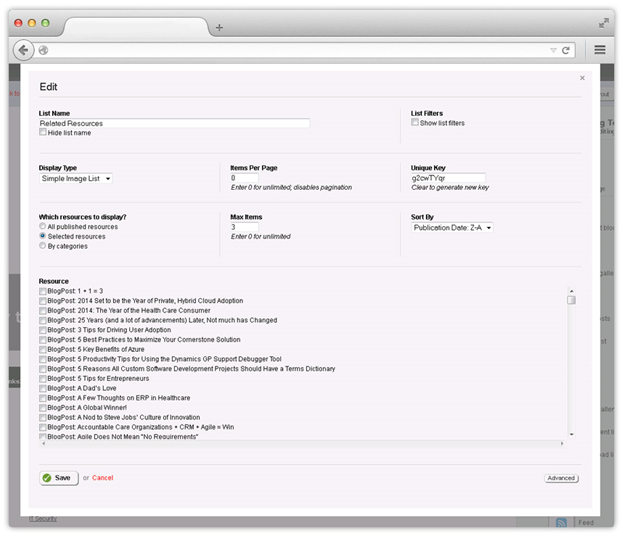This screenshot has height=536, width=623.
Task: Open the browser hamburger menu
Action: (x=599, y=49)
